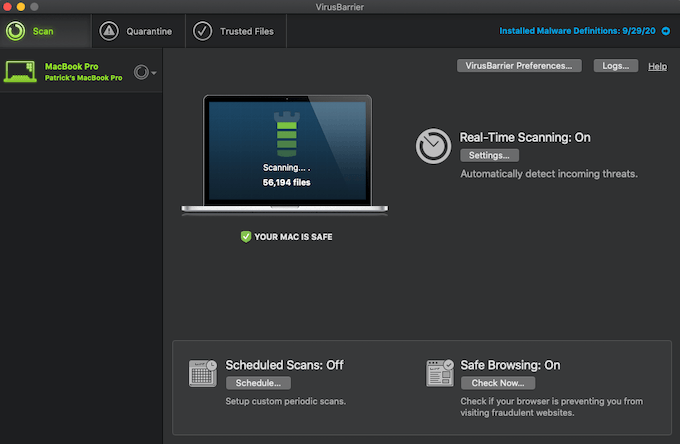The height and width of the screenshot is (444, 680).
Task: Click the red close window button
Action: pyautogui.click(x=7, y=7)
